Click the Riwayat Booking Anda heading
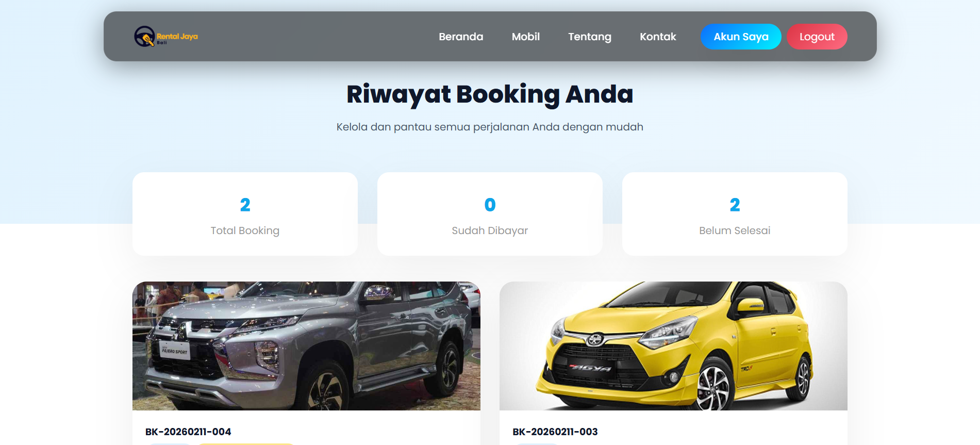Screen dimensions: 980x445 (490, 94)
